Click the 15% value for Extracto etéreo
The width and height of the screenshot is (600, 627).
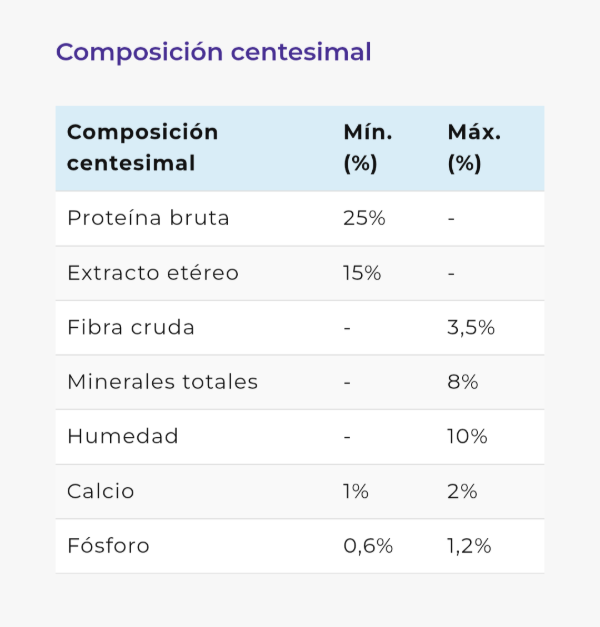[x=362, y=273]
